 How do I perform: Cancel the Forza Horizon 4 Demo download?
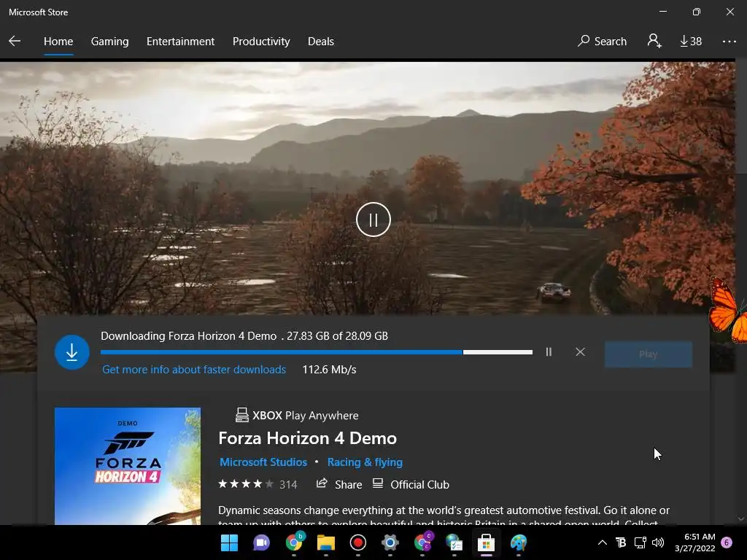pyautogui.click(x=580, y=352)
